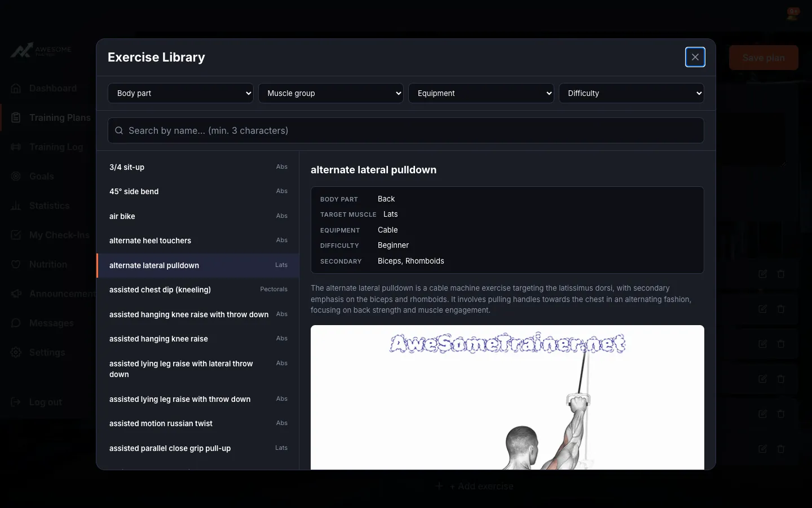
Task: Focus the Search by name field
Action: click(x=406, y=130)
